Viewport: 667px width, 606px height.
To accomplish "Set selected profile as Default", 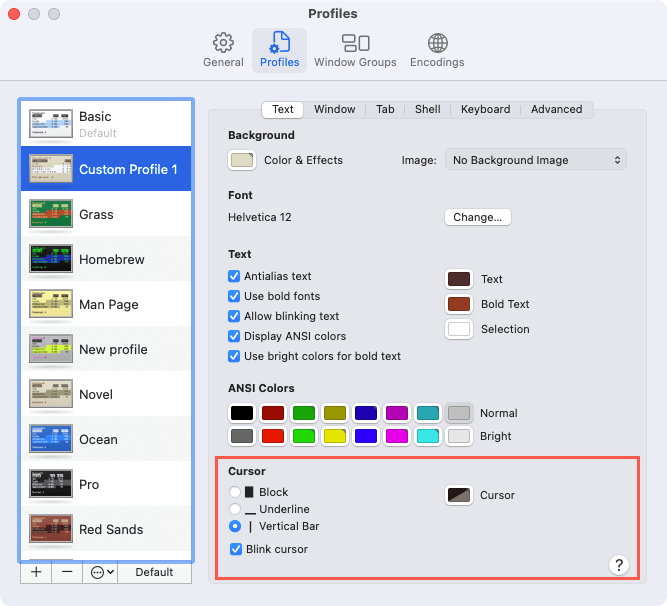I will coord(154,572).
